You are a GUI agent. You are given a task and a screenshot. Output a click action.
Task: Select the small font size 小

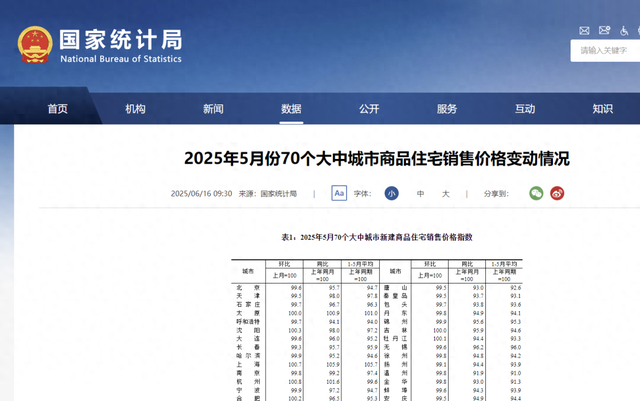(x=391, y=193)
